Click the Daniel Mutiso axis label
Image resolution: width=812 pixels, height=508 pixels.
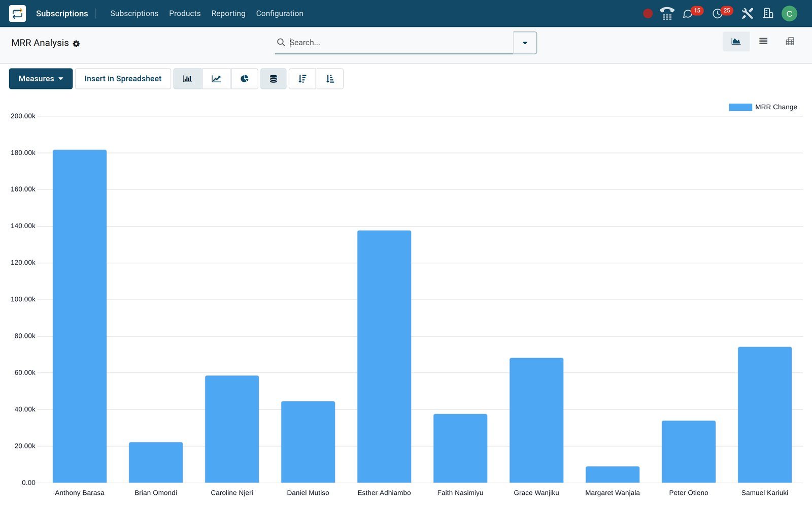308,493
